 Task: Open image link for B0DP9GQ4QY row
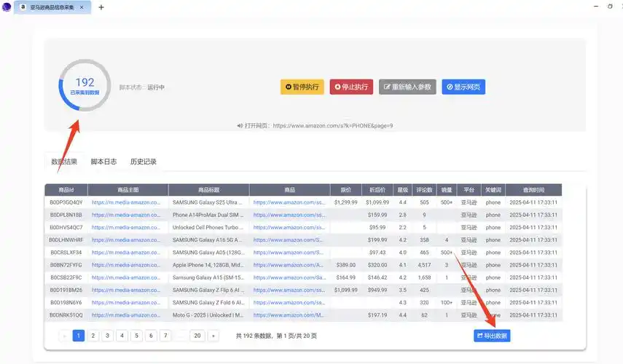pyautogui.click(x=125, y=202)
